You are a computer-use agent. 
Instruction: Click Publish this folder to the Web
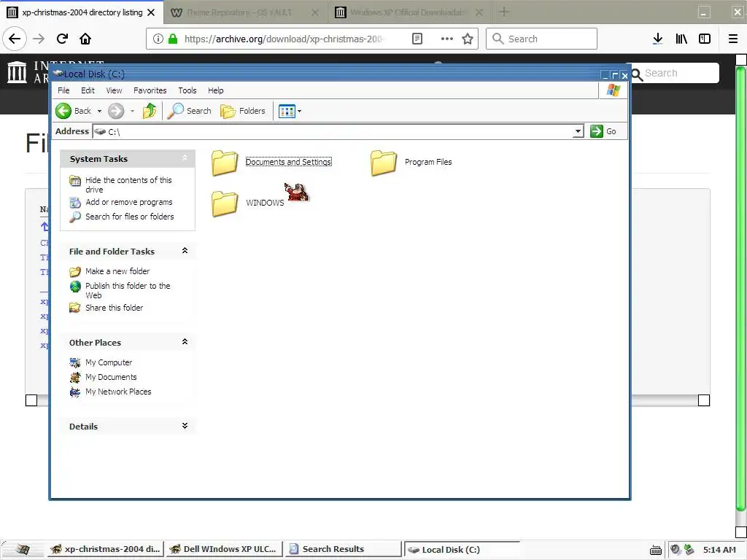click(x=127, y=290)
